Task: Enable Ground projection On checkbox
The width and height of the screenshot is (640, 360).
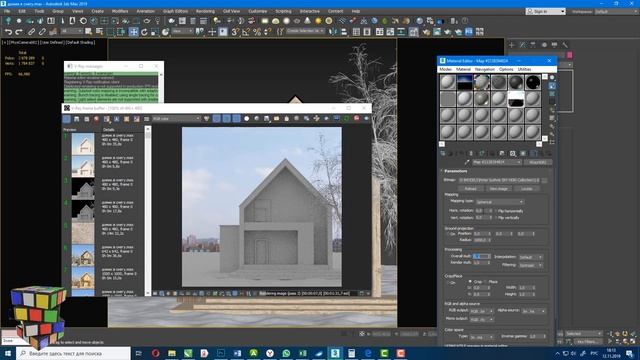Action: click(448, 234)
